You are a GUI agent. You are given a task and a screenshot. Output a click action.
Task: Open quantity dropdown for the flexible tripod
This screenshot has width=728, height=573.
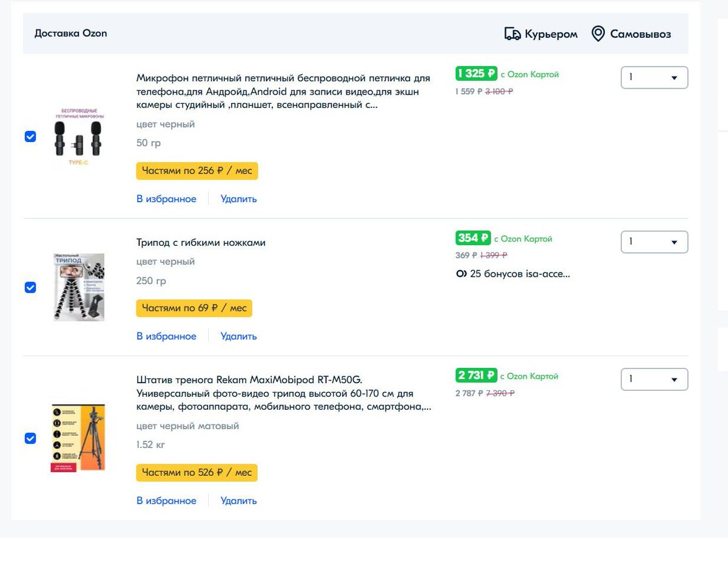654,242
